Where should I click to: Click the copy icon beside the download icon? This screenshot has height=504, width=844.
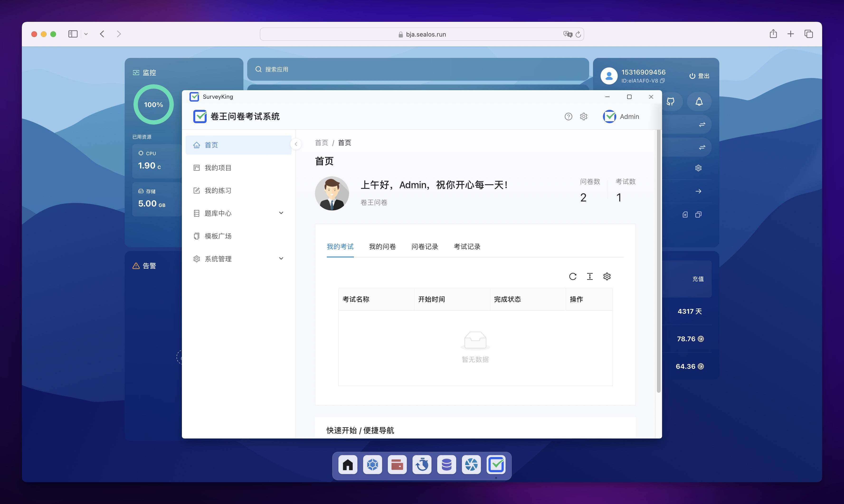coord(698,215)
